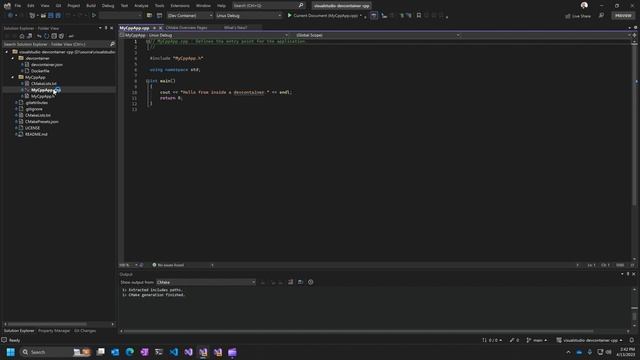Click the Live Share button

578,16
